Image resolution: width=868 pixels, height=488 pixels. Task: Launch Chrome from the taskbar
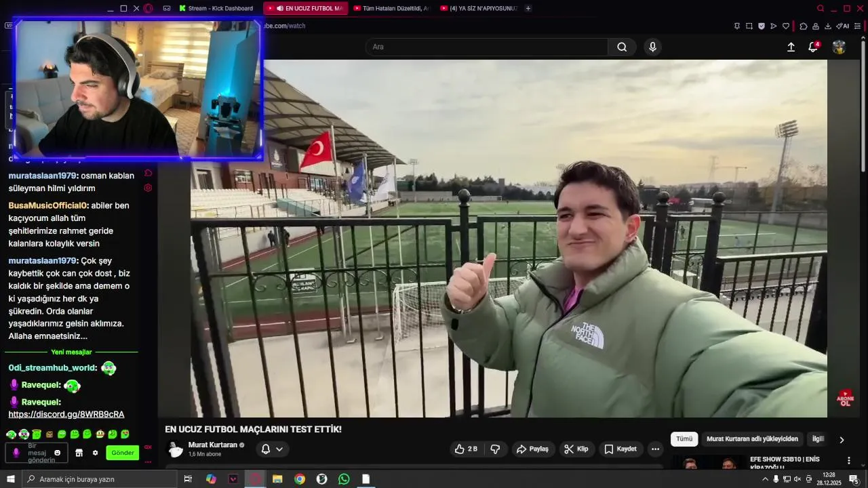(300, 479)
